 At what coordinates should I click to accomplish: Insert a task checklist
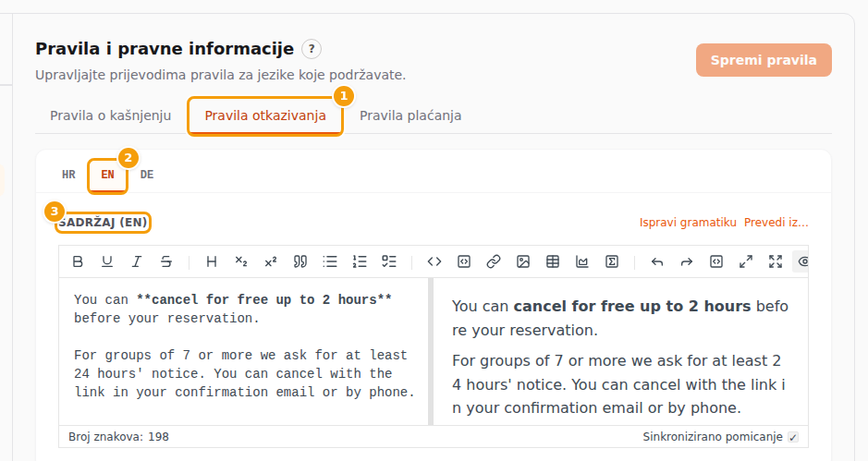tap(389, 261)
